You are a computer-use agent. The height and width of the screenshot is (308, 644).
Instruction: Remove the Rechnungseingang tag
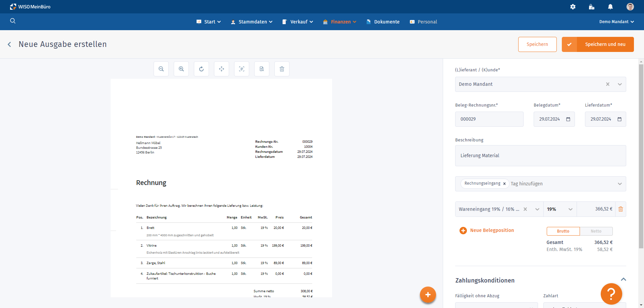[x=504, y=184]
